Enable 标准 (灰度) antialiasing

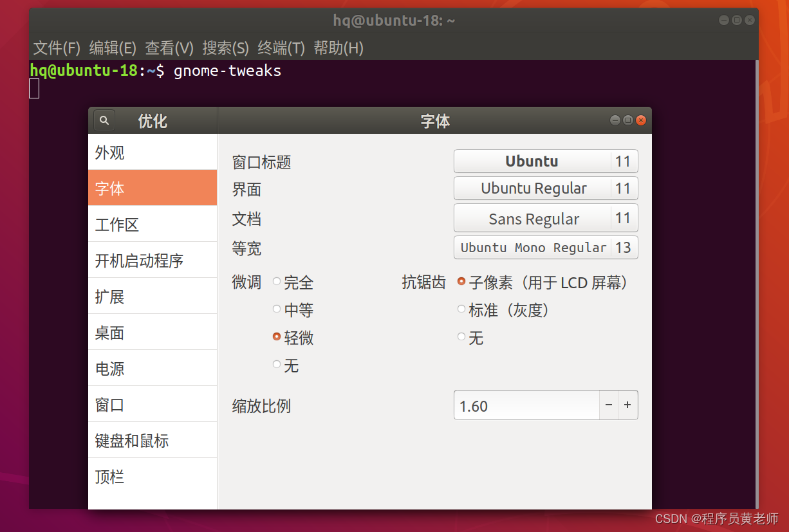pyautogui.click(x=503, y=310)
